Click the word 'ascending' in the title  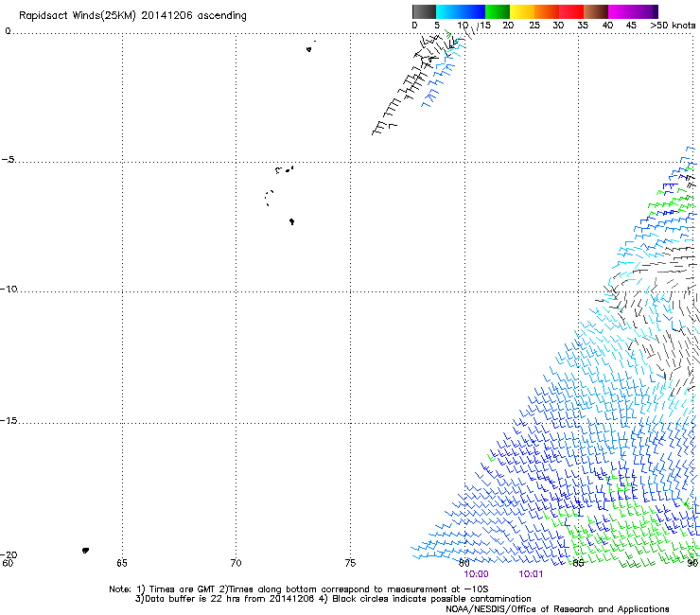click(x=222, y=16)
